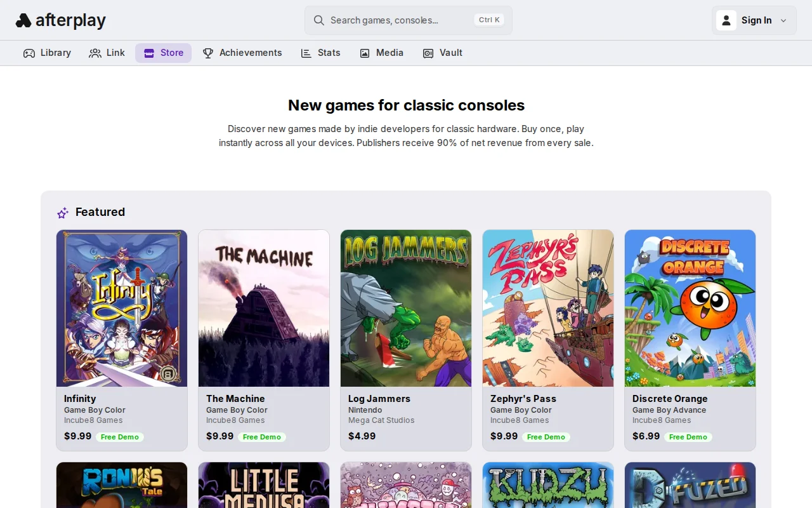This screenshot has width=812, height=508.
Task: Click the Achievements trophy icon
Action: tap(208, 53)
